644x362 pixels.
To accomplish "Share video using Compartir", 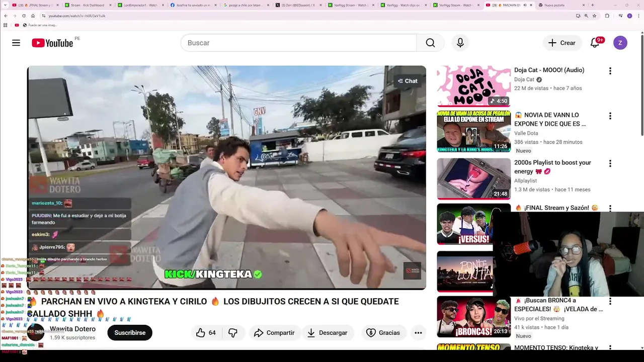I will pyautogui.click(x=274, y=333).
